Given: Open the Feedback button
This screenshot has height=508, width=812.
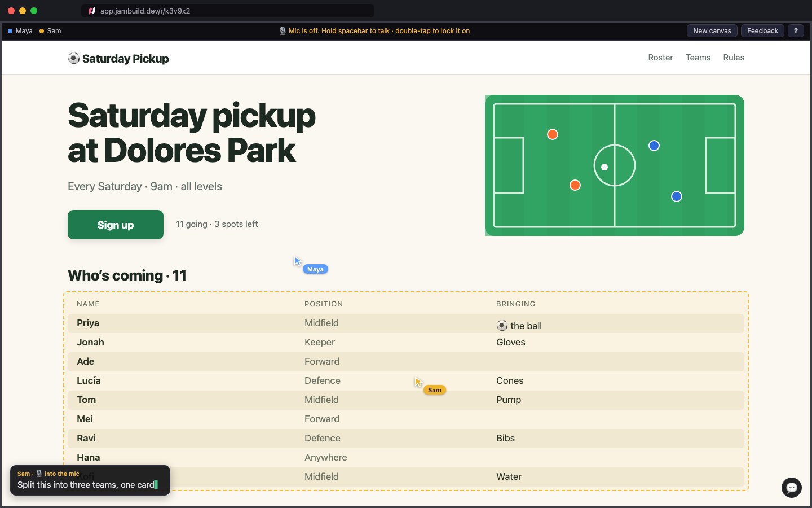Looking at the screenshot, I should (762, 31).
